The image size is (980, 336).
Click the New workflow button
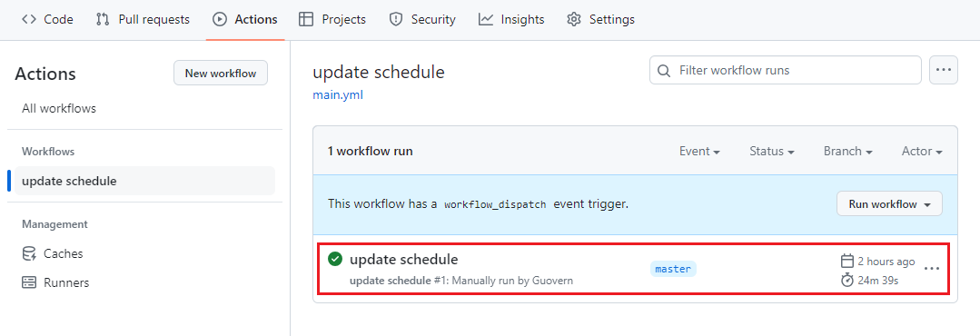click(x=221, y=73)
